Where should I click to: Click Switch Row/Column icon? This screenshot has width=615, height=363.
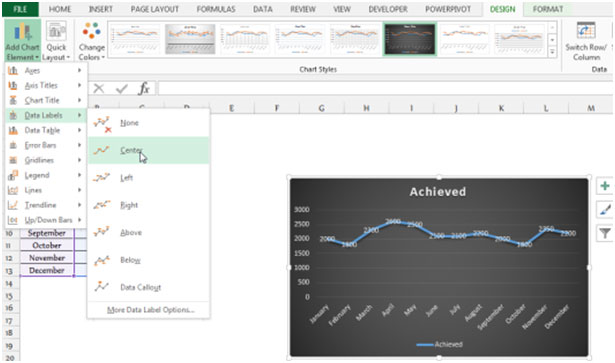pos(586,41)
